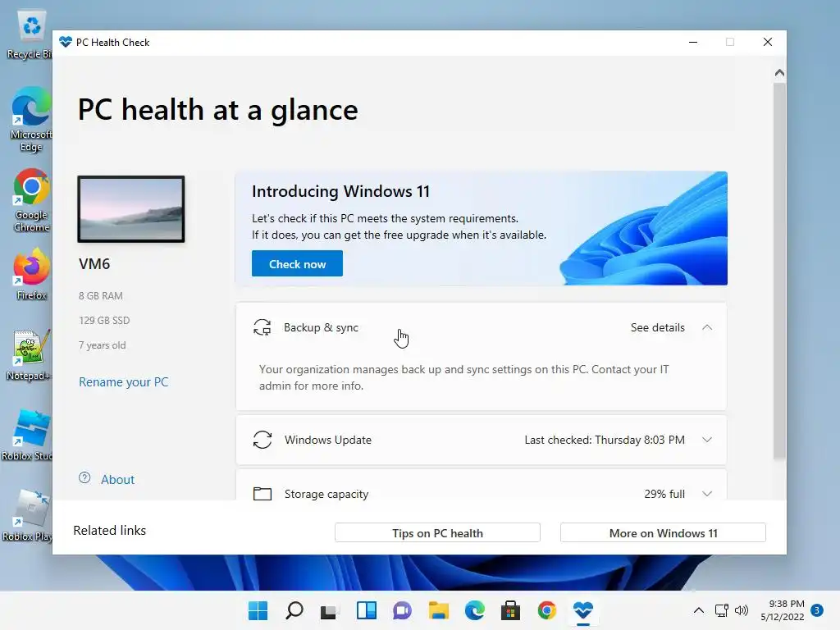
Task: Click the '29% full' text
Action: [x=664, y=494]
